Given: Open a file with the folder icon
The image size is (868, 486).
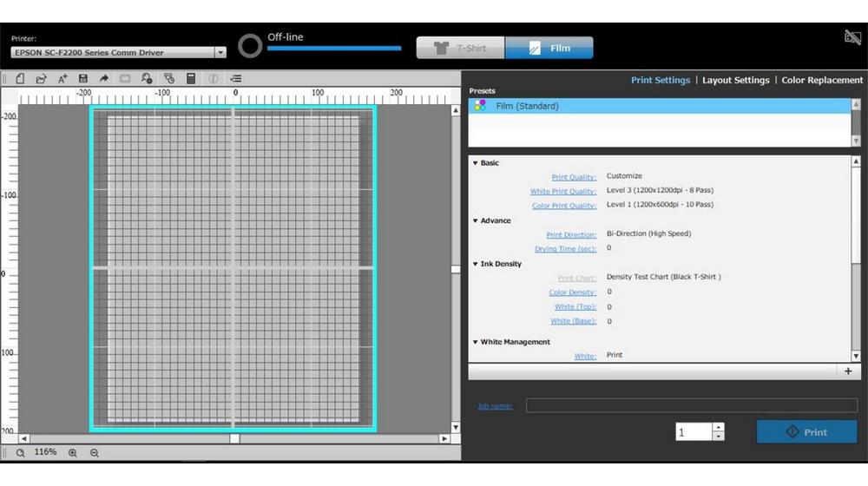Looking at the screenshot, I should point(41,79).
